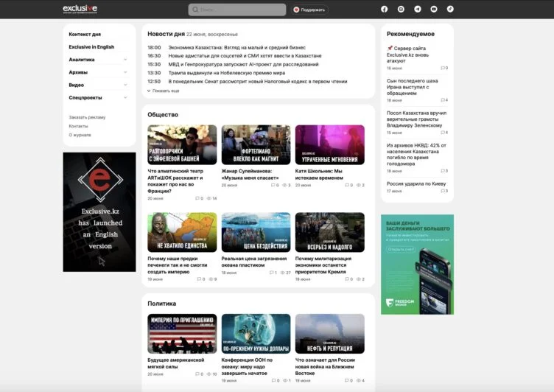Click the pin icon next to 'Сервер сайта'
The width and height of the screenshot is (554, 392).
click(390, 48)
